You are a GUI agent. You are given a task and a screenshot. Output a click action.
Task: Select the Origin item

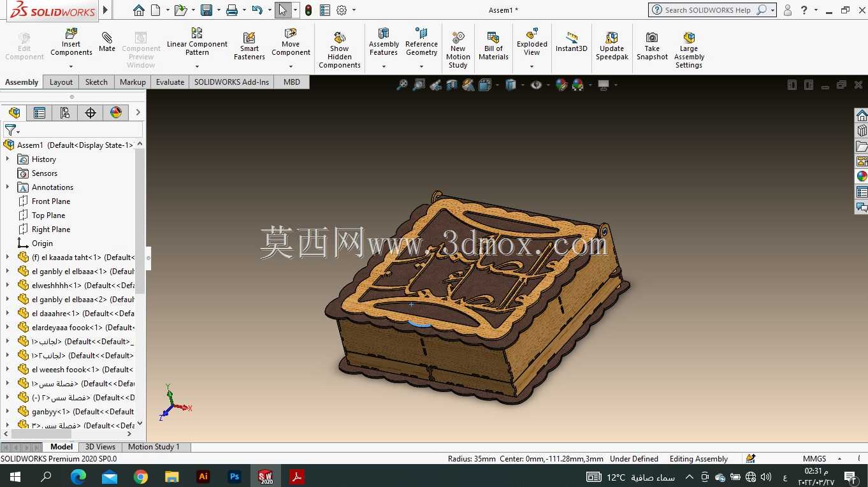click(x=42, y=243)
